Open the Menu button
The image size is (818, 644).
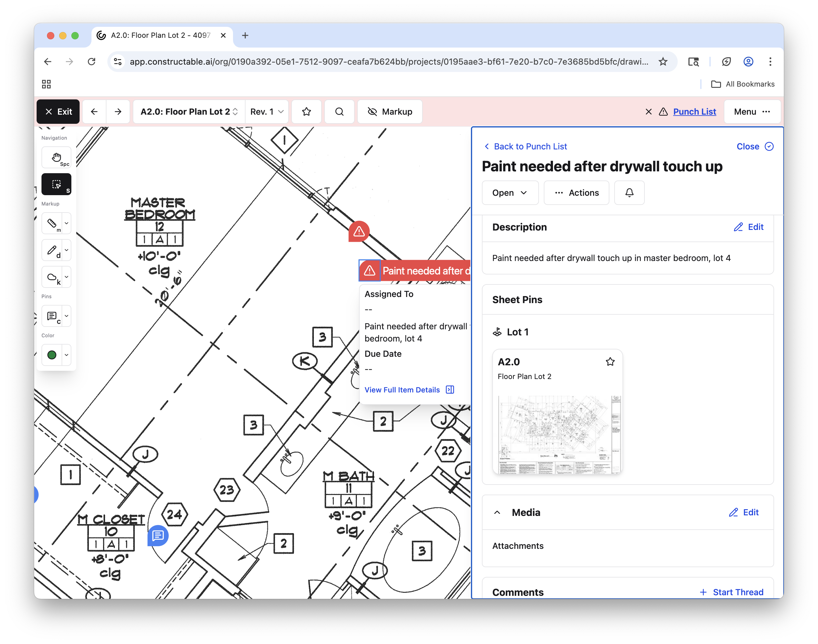[752, 112]
